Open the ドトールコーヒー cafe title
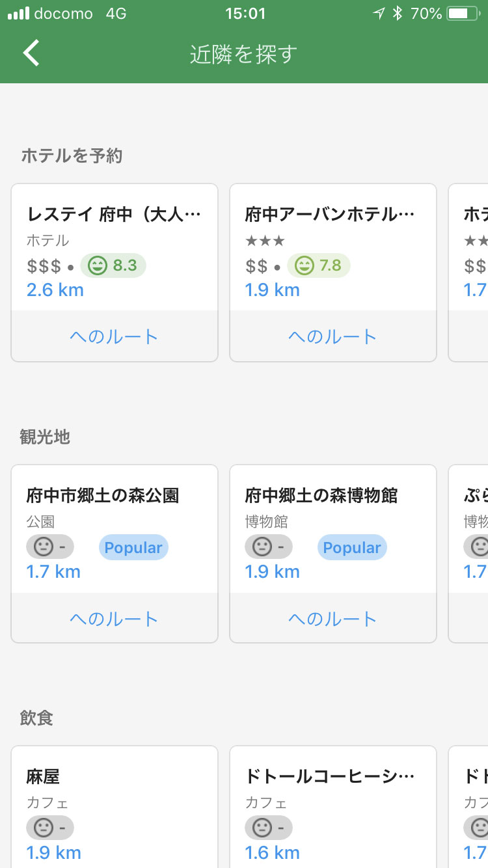This screenshot has height=868, width=488. coord(329,776)
